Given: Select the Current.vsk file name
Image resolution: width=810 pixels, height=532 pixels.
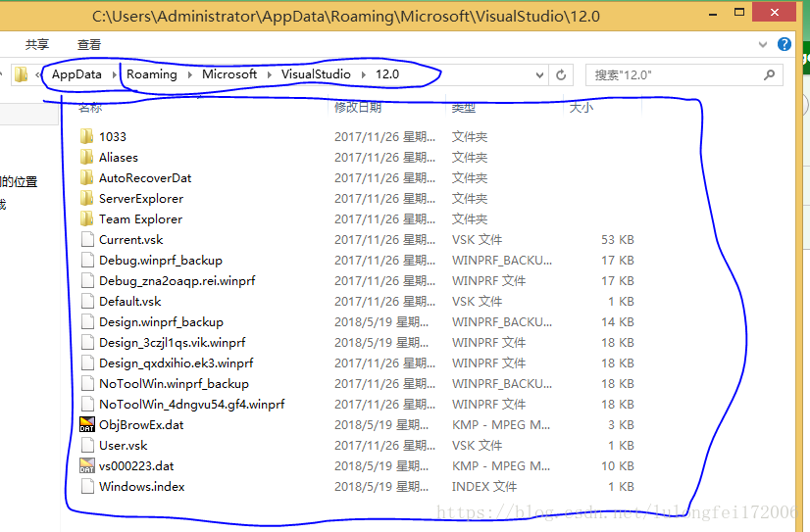Looking at the screenshot, I should coord(130,240).
